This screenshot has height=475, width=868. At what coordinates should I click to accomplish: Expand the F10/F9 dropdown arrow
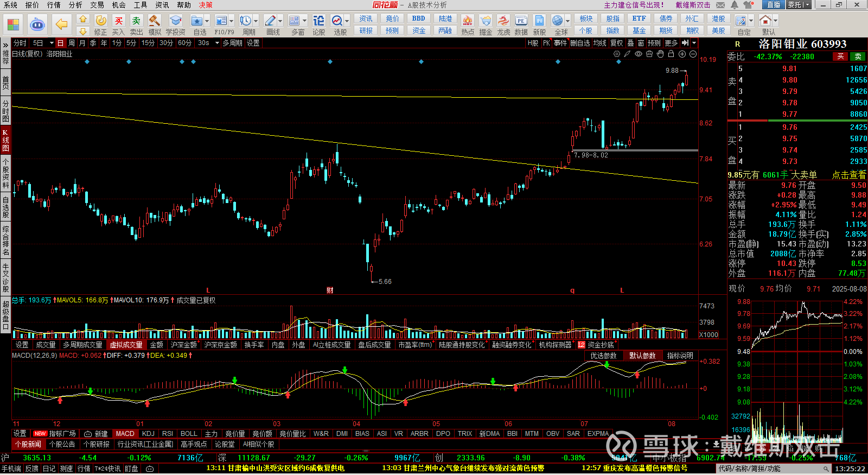tap(232, 21)
